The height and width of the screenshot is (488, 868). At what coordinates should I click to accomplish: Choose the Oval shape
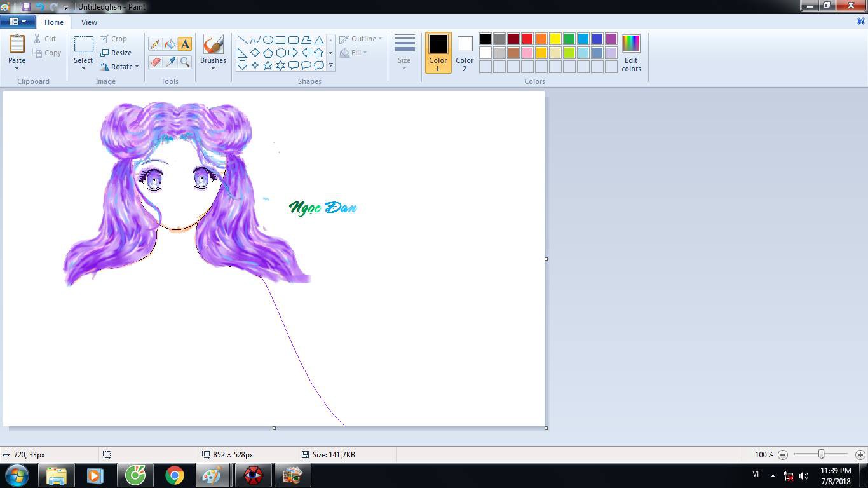tap(268, 40)
